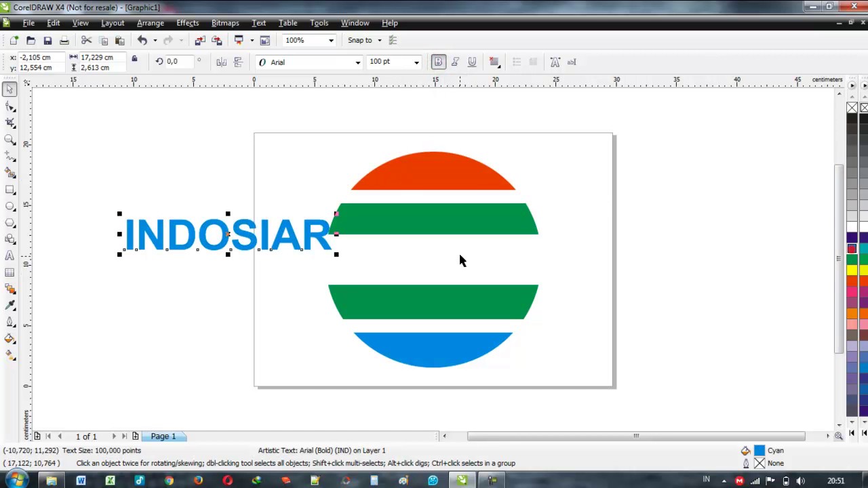Open horizontal alignment dropdown
Image resolution: width=868 pixels, height=488 pixels.
point(494,62)
